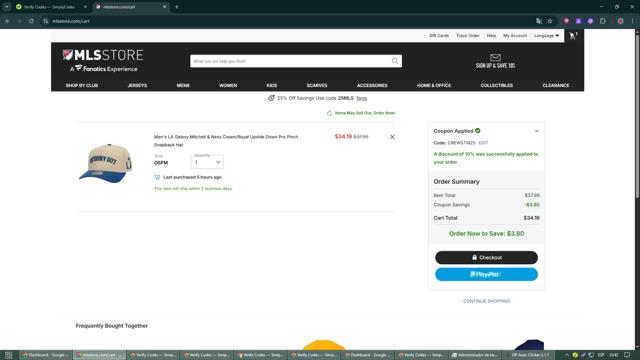640x360 pixels.
Task: Open the MENS menu
Action: tap(183, 85)
